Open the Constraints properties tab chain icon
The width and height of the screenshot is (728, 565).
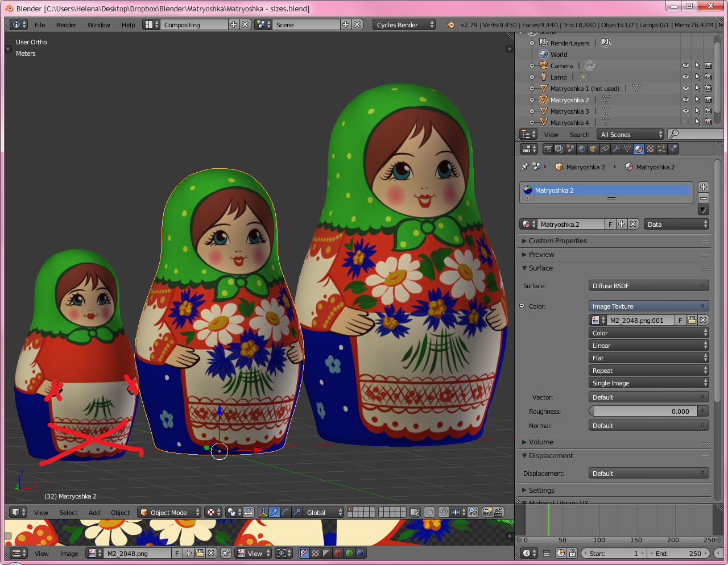(605, 149)
